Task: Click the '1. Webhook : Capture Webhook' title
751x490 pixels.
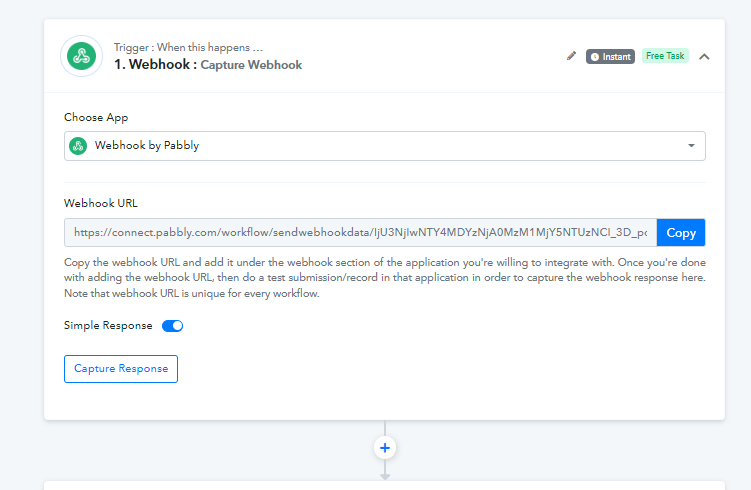Action: tap(208, 65)
